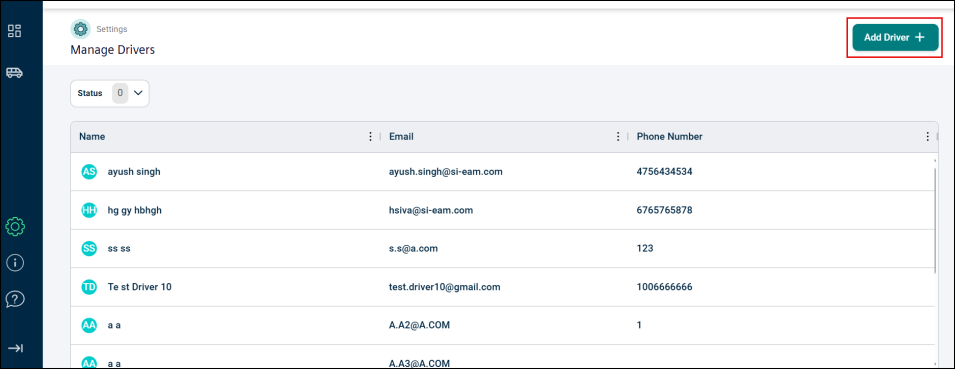Click phone number 6765765878

tap(664, 210)
